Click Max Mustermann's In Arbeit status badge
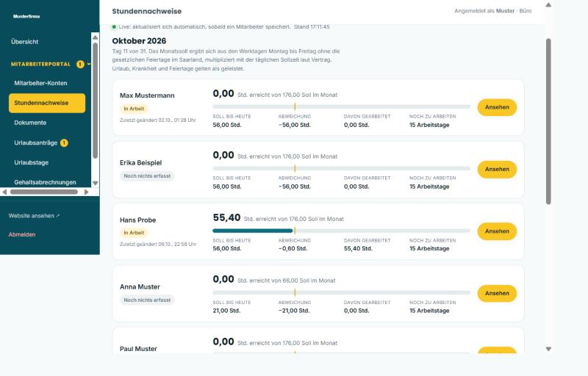The width and height of the screenshot is (588, 376). coord(134,109)
